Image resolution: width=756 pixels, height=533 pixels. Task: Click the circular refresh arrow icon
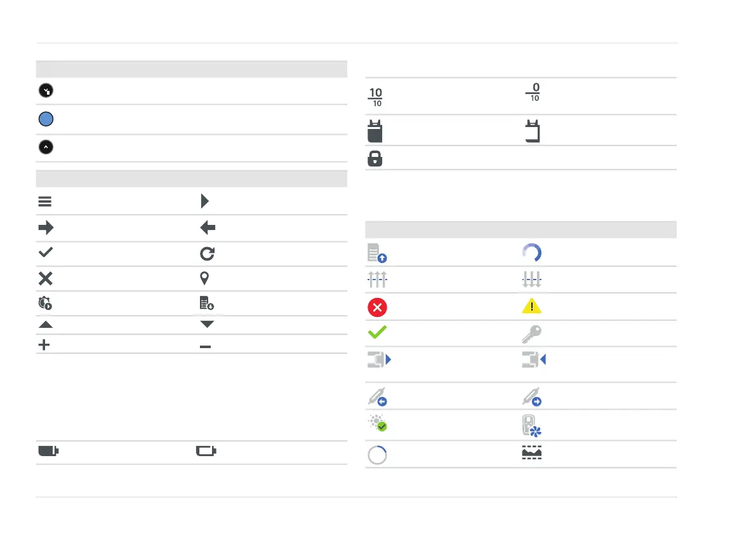(x=208, y=254)
